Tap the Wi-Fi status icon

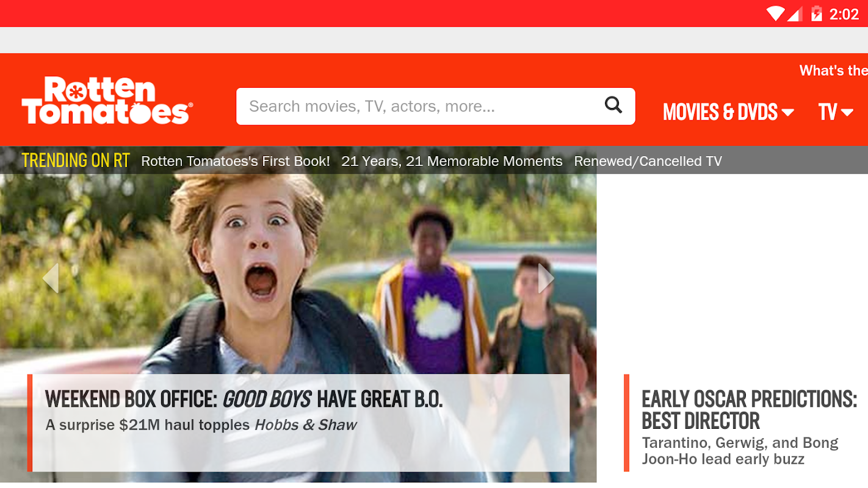click(775, 13)
